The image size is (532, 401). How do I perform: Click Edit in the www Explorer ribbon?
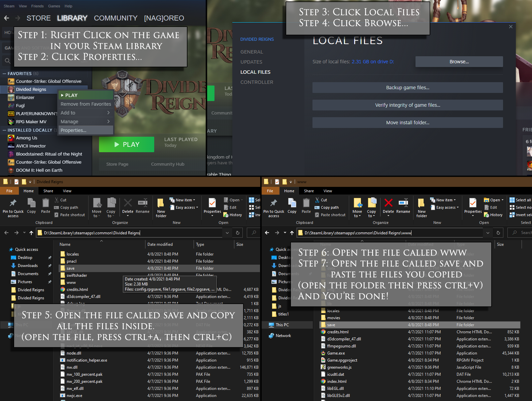click(x=491, y=207)
